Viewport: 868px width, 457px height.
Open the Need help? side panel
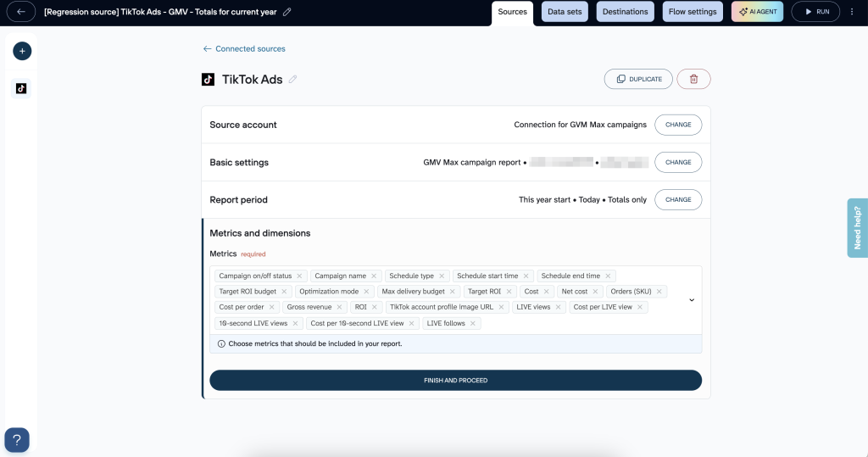[857, 228]
